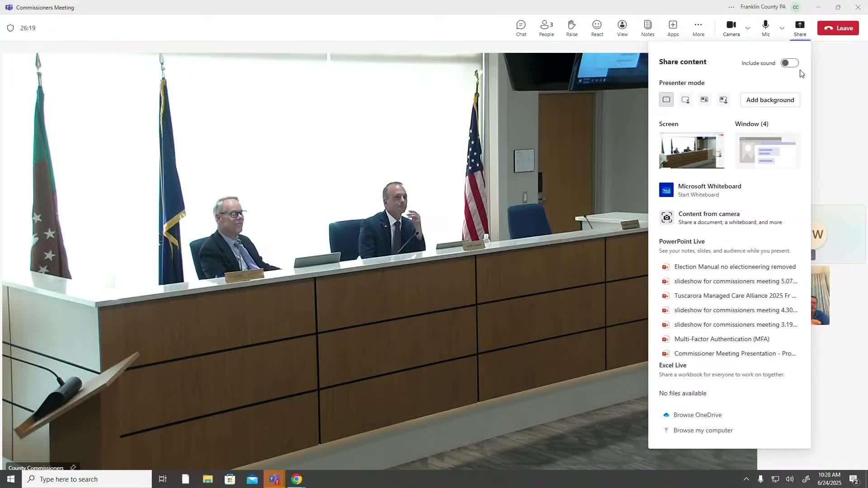The image size is (868, 488).
Task: Enable the Include sound toggle
Action: point(789,63)
